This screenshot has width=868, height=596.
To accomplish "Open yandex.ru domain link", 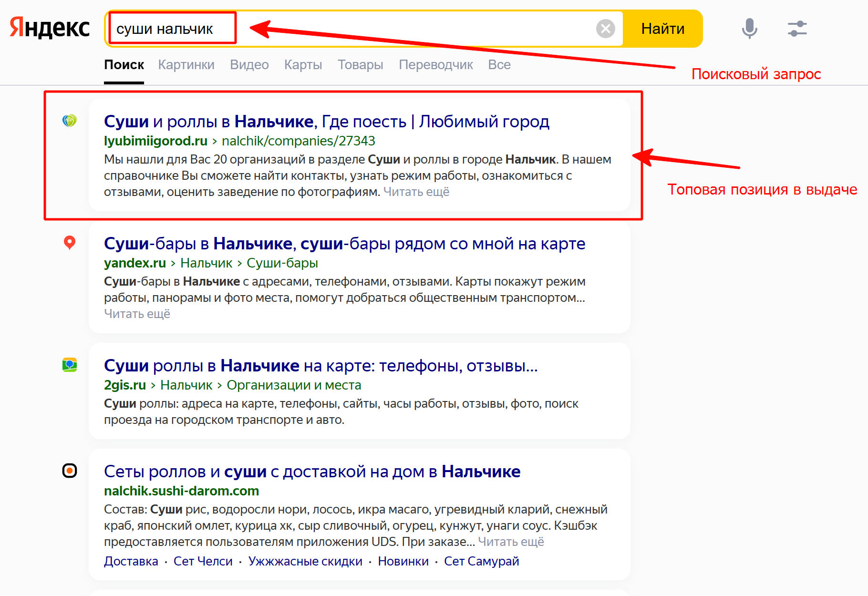I will click(135, 263).
